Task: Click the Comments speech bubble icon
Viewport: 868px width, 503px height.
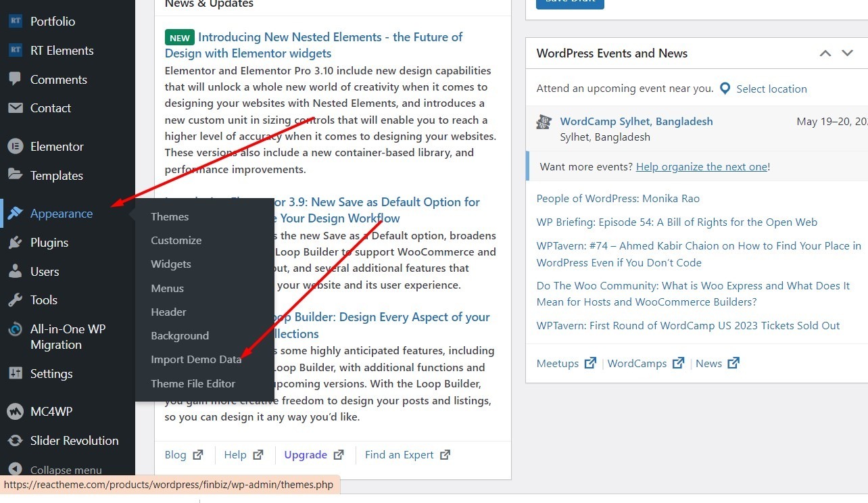Action: coord(15,79)
